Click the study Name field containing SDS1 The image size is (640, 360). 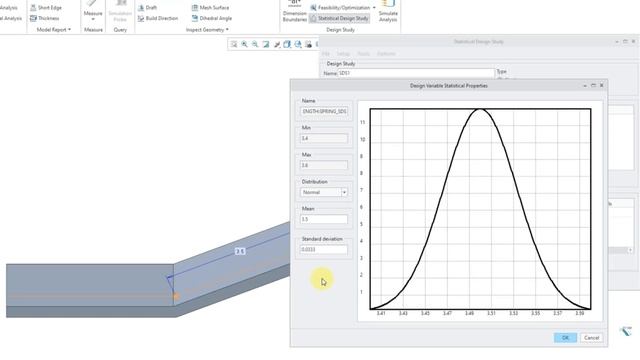coord(416,73)
